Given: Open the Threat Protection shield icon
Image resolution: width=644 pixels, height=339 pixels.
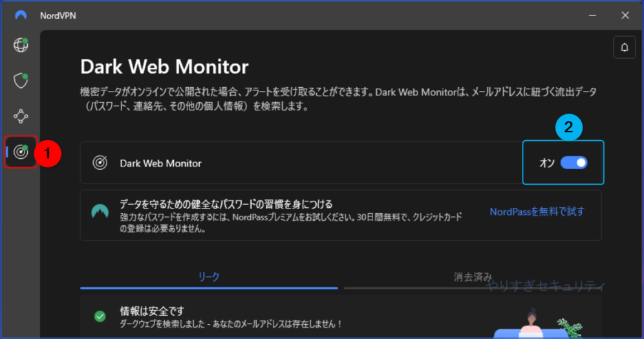Looking at the screenshot, I should pyautogui.click(x=21, y=81).
